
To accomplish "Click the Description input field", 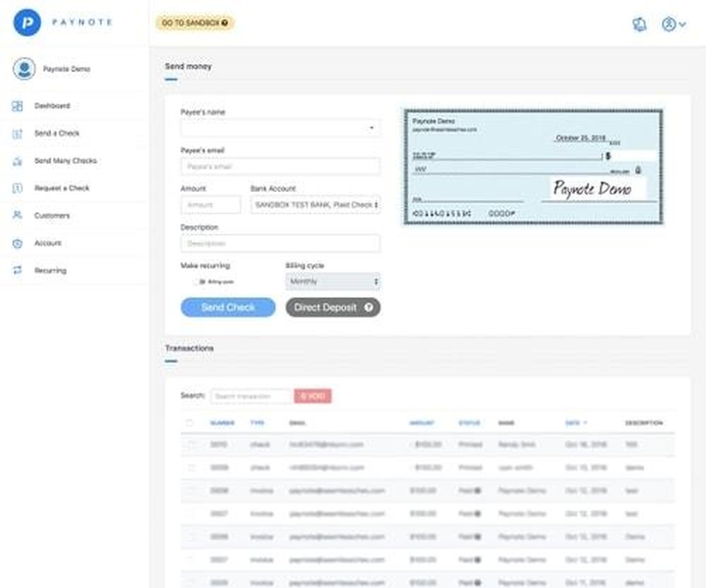I will (280, 244).
